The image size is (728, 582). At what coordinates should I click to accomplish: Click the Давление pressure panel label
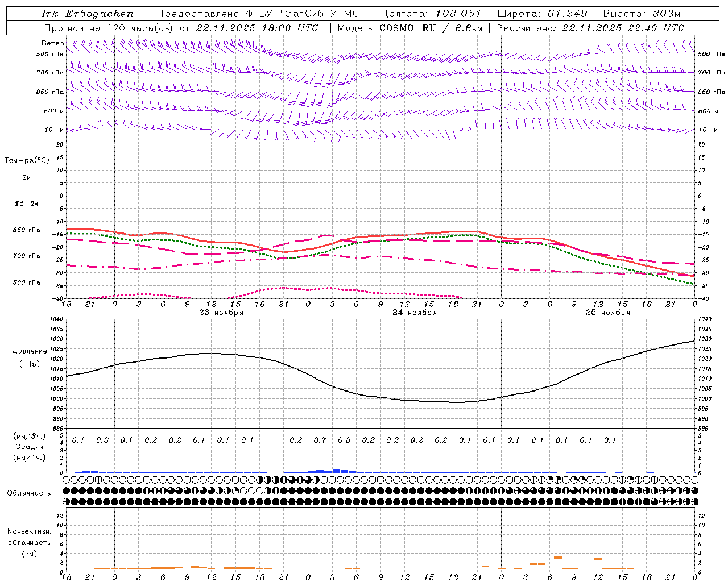[x=30, y=351]
